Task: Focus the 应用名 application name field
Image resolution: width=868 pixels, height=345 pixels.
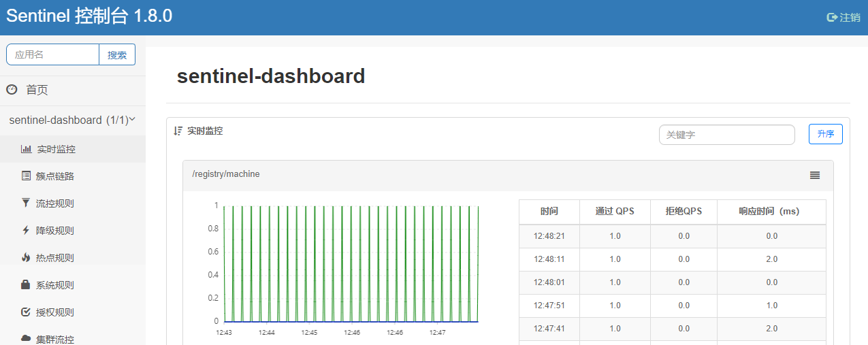Action: point(53,54)
